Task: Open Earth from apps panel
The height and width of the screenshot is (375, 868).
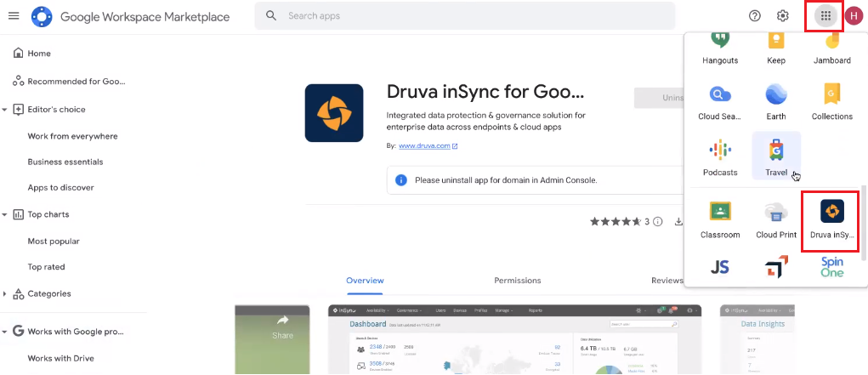Action: click(x=775, y=101)
